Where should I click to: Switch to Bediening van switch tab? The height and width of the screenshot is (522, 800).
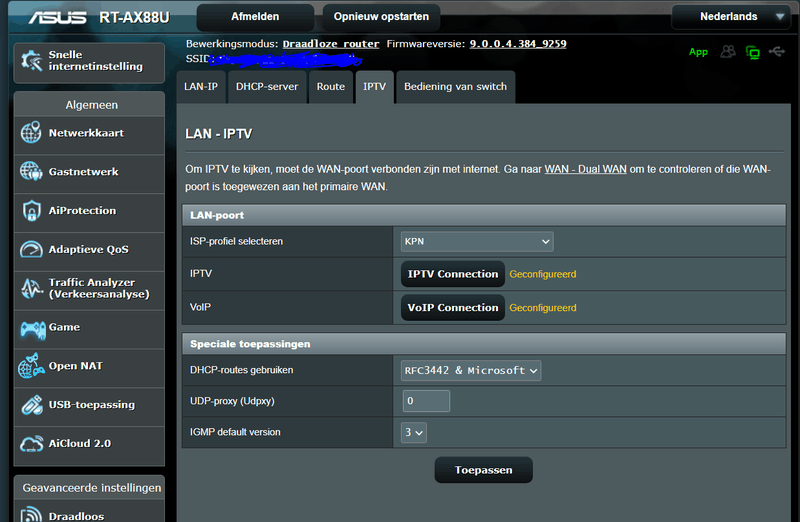[x=456, y=87]
